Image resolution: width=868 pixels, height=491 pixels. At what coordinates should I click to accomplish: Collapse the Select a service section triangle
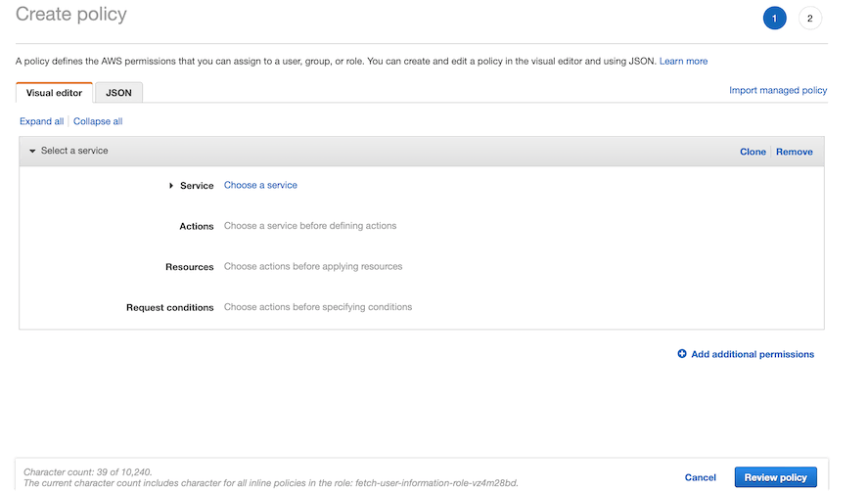tap(32, 152)
